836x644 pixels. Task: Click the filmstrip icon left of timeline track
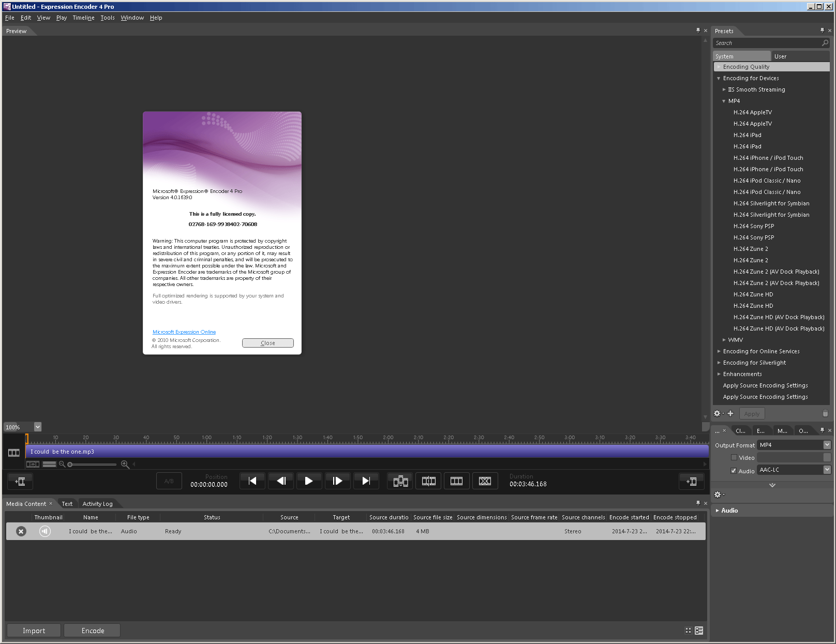pos(14,453)
